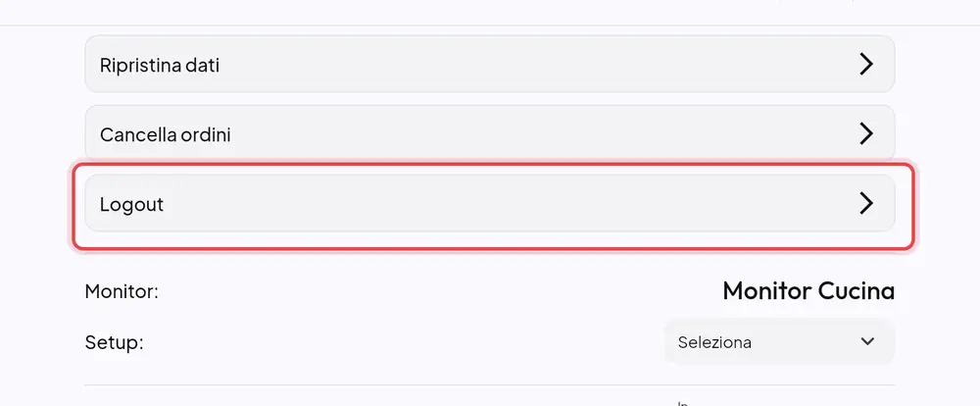Image resolution: width=980 pixels, height=406 pixels.
Task: Click the Logout label text
Action: point(131,205)
